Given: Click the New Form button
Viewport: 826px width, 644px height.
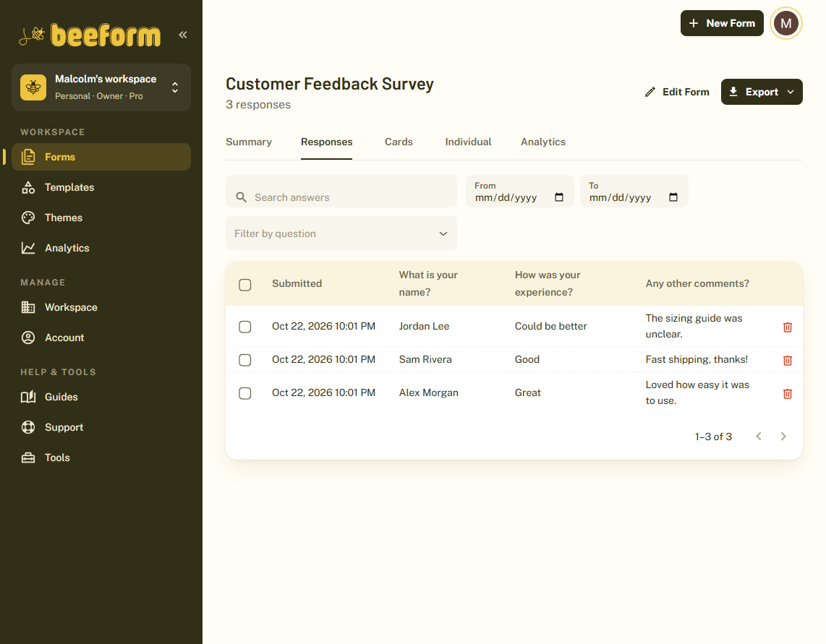Looking at the screenshot, I should pyautogui.click(x=722, y=23).
